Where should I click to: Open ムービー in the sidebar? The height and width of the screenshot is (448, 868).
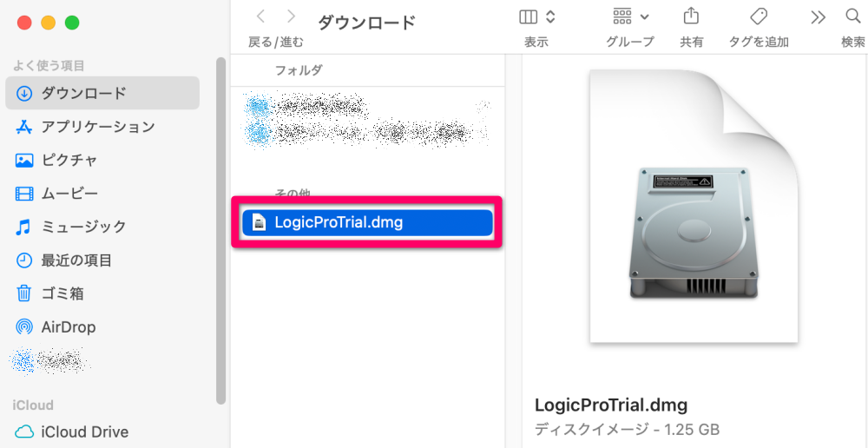tap(102, 194)
